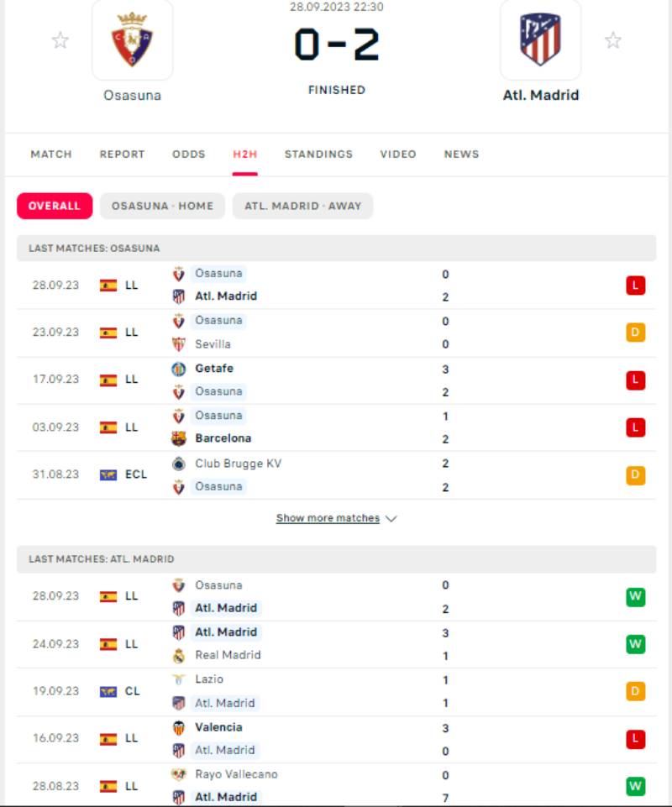Click the Osasuna crest in the match header
This screenshot has height=807, width=672.
(x=132, y=39)
